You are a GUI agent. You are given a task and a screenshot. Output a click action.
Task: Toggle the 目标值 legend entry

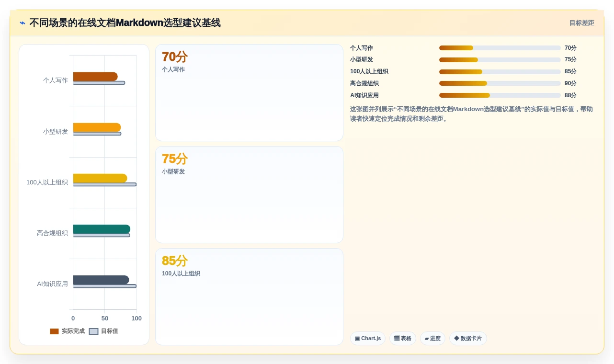click(x=103, y=331)
